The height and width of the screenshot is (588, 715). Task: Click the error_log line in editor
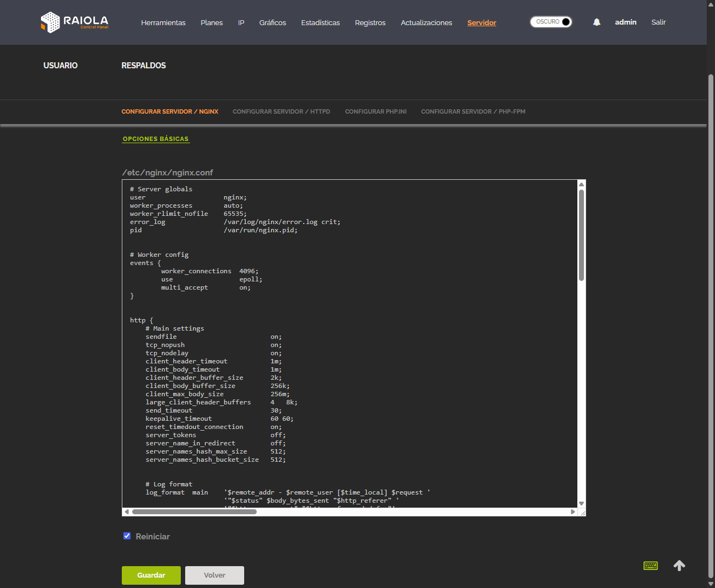[x=235, y=222]
